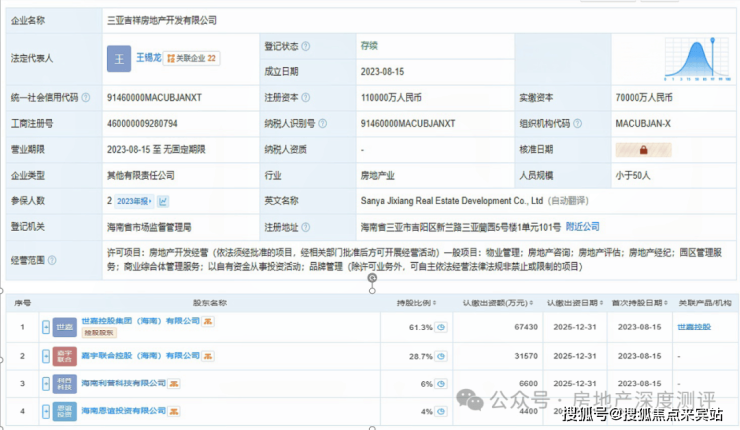Viewport: 740px width, 430px height.
Task: Open shareholder 世嘉控股集团（海南）有限公司 link
Action: [x=141, y=321]
